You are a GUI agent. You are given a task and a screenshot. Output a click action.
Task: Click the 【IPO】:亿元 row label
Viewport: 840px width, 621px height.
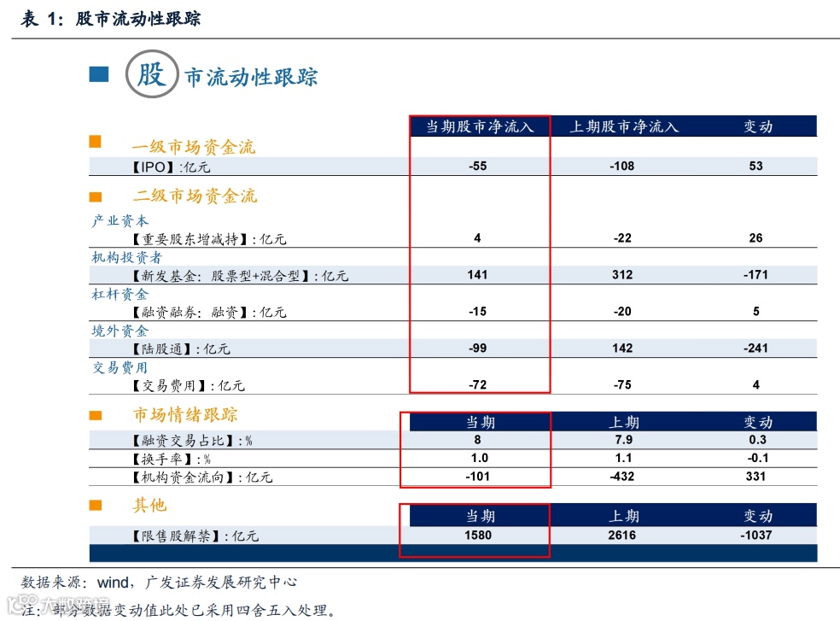pos(171,167)
